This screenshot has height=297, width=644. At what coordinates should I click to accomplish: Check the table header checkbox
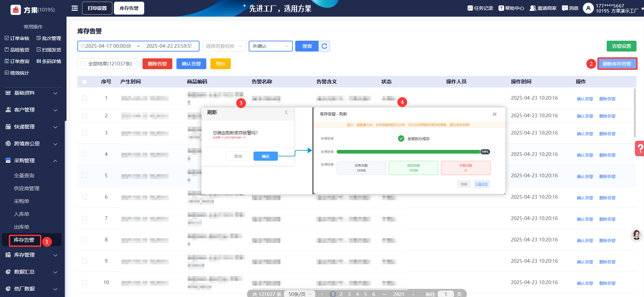tap(84, 82)
